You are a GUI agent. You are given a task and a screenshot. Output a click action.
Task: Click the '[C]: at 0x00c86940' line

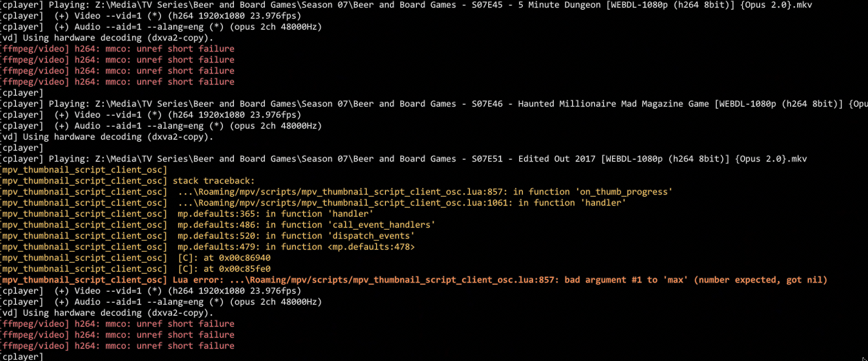[x=135, y=258]
